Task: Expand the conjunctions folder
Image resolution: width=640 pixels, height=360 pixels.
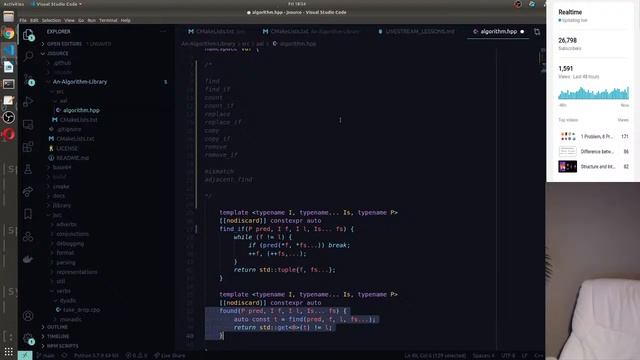Action: coord(72,234)
